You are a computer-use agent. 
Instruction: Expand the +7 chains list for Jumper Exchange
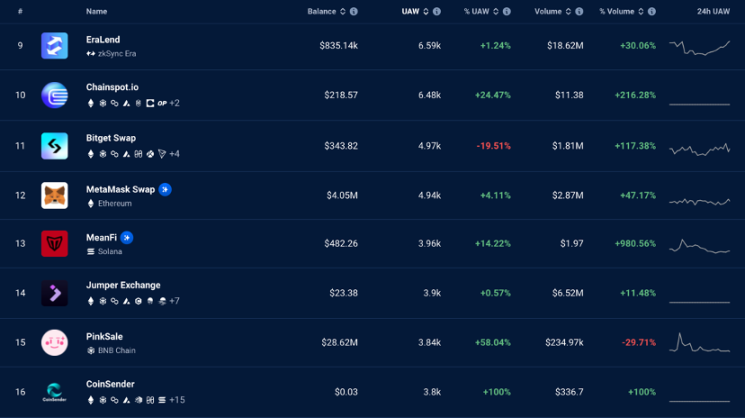(173, 301)
